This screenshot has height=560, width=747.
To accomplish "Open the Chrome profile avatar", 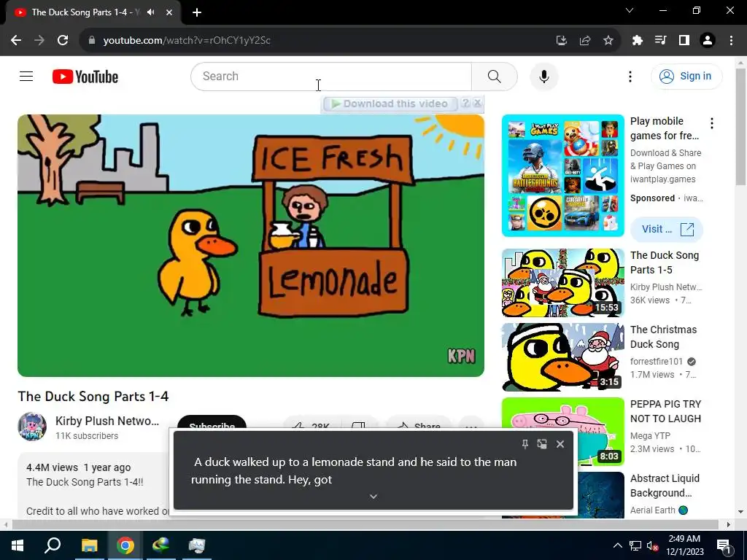I will (x=708, y=41).
